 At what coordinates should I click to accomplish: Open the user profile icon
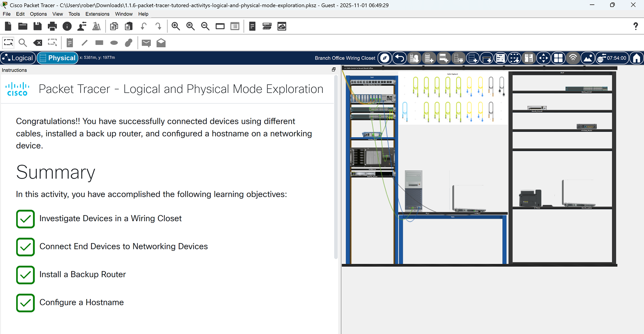82,26
